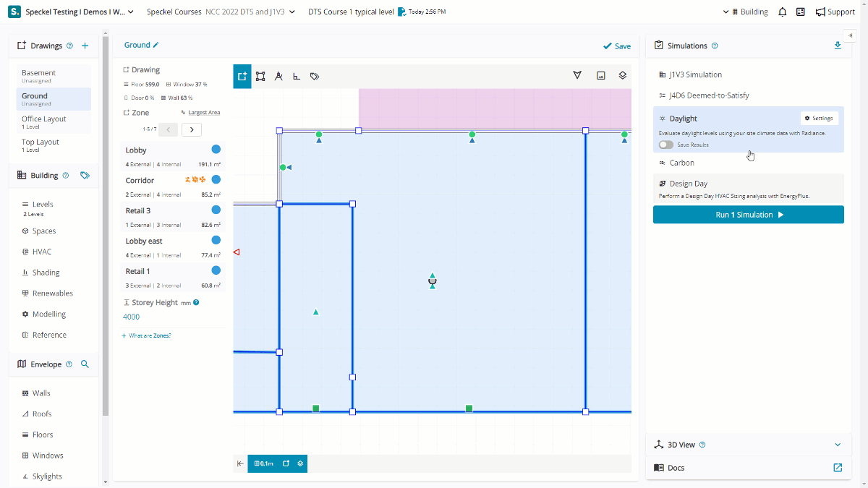Click the Save button
This screenshot has height=488, width=868.
coord(617,46)
